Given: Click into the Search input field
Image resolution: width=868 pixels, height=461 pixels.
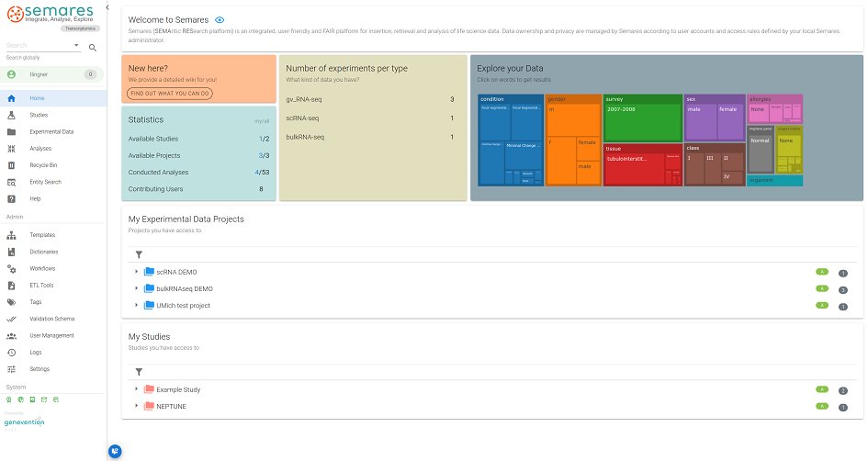Looking at the screenshot, I should pos(43,46).
